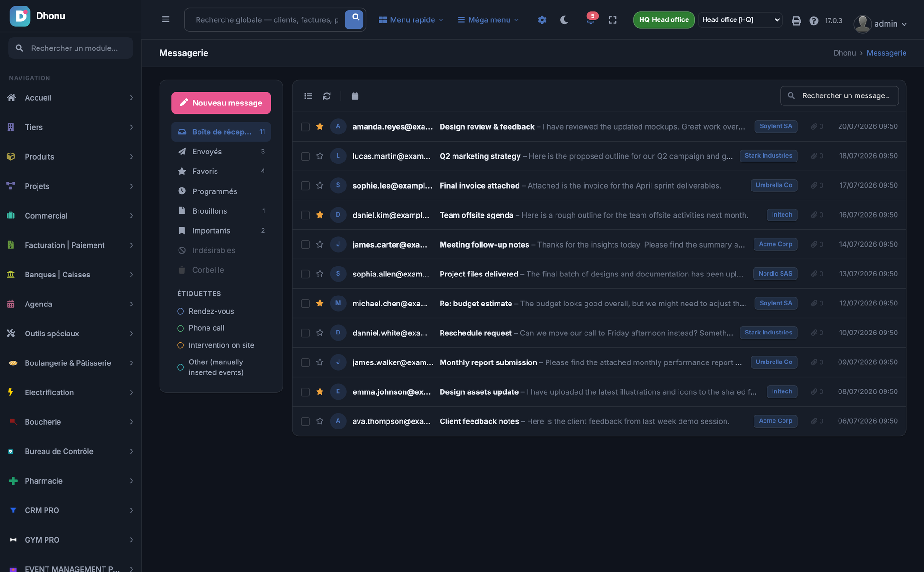Viewport: 924px width, 572px height.
Task: Expand the Facturation | Paiement section
Action: (71, 245)
